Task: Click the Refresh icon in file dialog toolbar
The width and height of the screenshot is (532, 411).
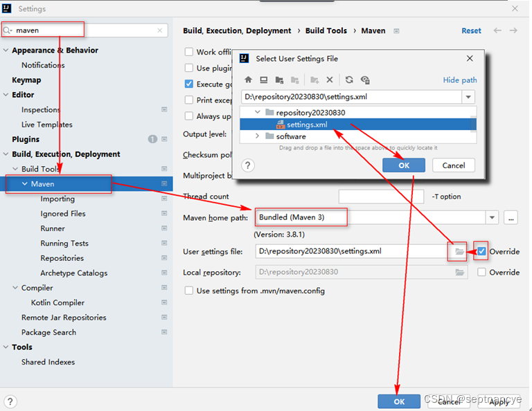Action: pyautogui.click(x=349, y=80)
